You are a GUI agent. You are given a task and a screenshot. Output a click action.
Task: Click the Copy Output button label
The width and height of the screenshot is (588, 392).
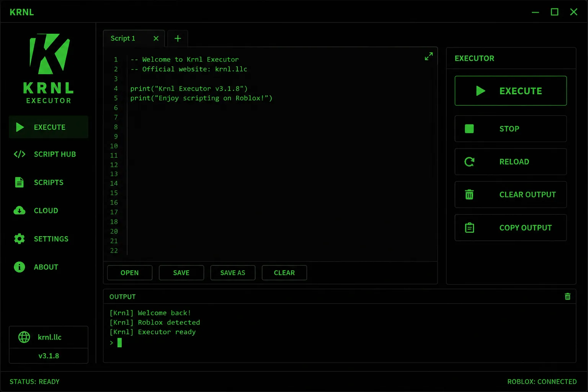click(526, 227)
